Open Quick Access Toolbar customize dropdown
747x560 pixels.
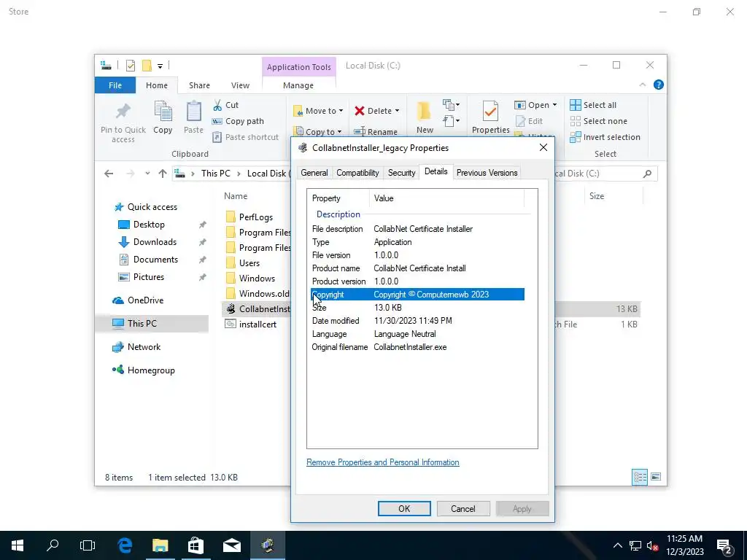point(160,66)
